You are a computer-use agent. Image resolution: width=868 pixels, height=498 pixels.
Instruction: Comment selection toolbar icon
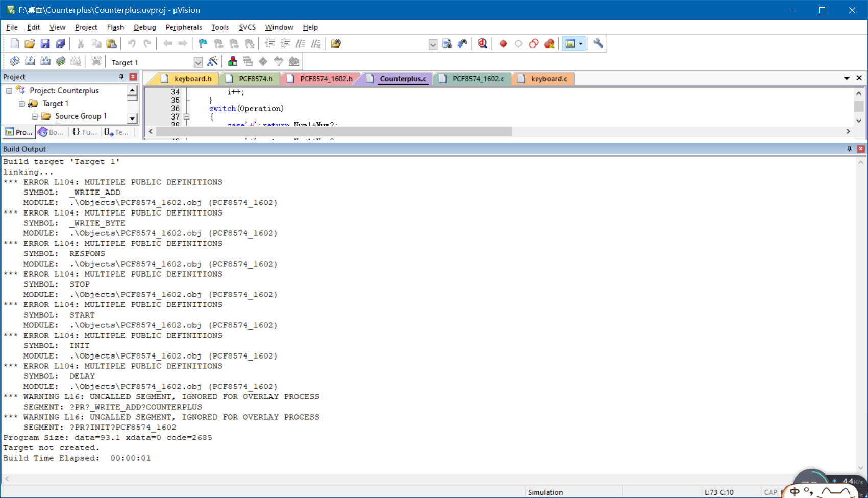[301, 44]
